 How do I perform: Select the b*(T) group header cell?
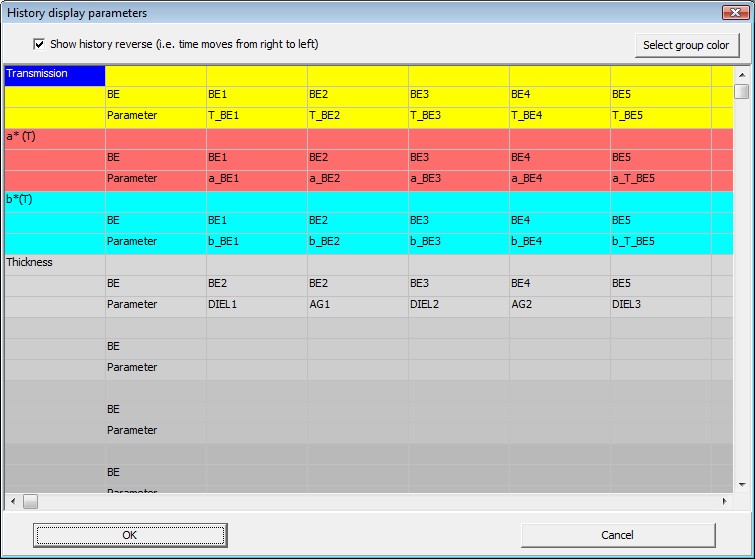tap(55, 200)
